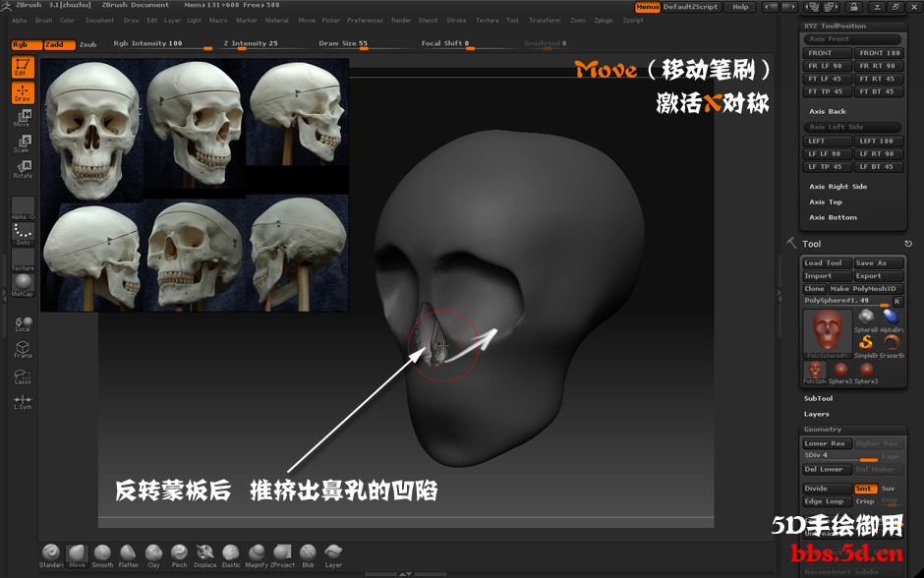Open the Brush menu
Image resolution: width=924 pixels, height=578 pixels.
point(43,20)
